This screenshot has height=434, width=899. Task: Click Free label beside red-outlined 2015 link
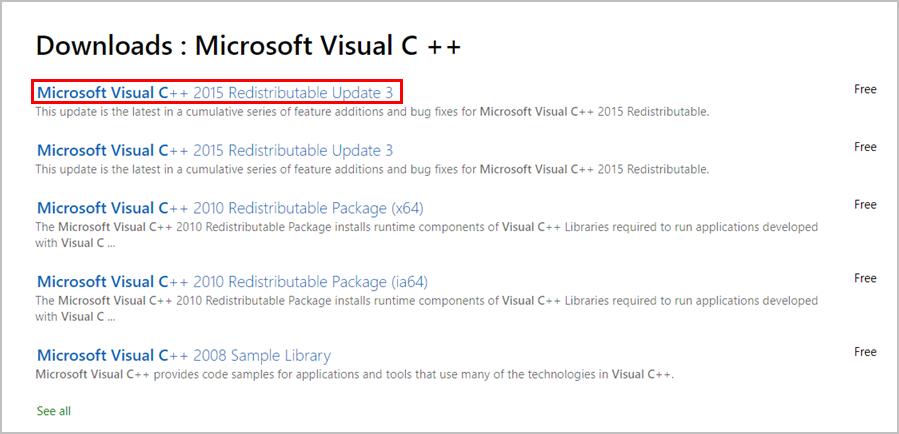pos(865,89)
